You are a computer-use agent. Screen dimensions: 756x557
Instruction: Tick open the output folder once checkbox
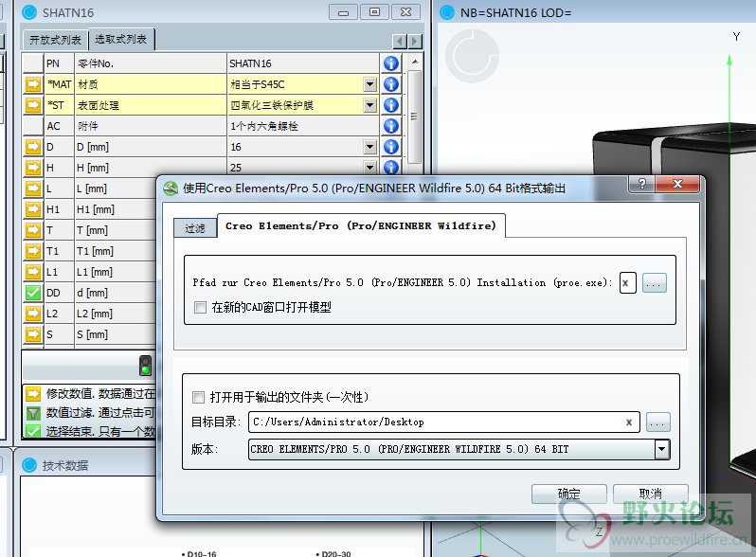coord(198,397)
